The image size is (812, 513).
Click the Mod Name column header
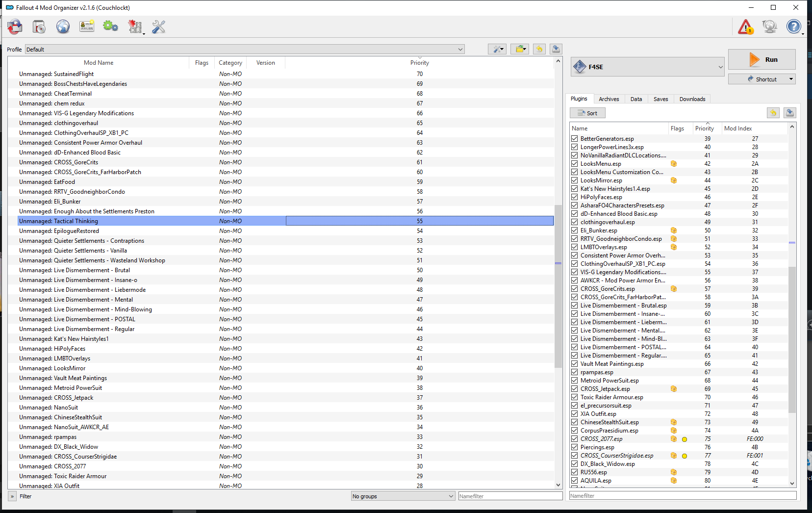99,63
